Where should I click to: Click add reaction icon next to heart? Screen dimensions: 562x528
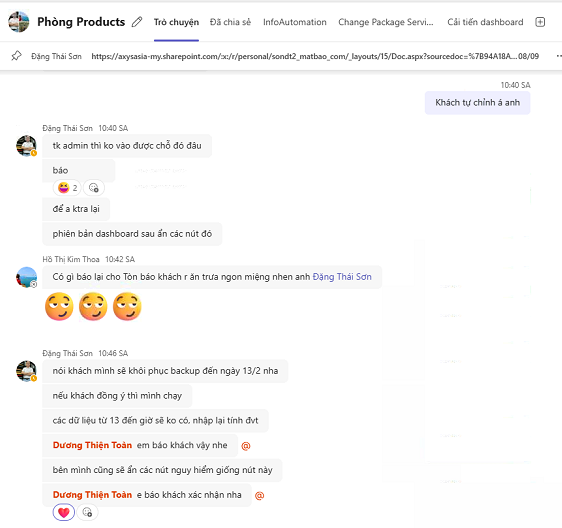click(x=87, y=512)
